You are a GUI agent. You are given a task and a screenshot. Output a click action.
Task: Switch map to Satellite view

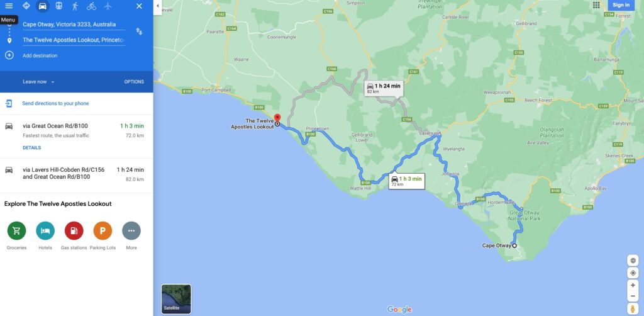pos(176,299)
